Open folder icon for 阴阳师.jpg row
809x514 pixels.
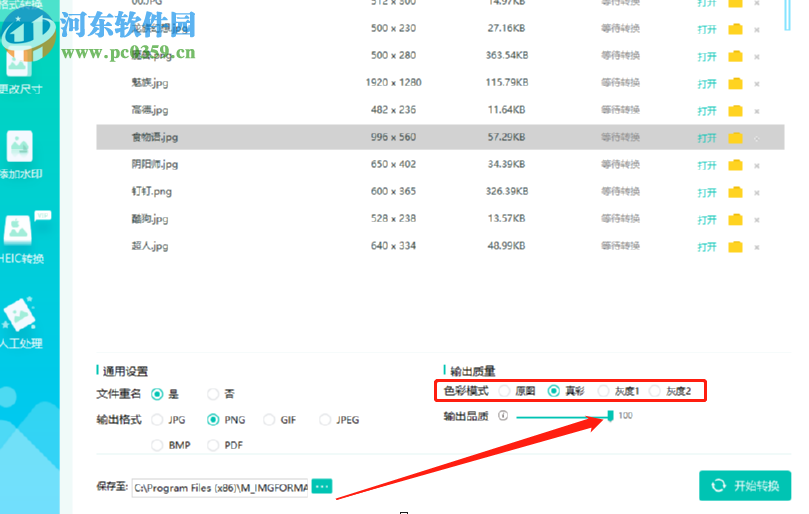[735, 165]
